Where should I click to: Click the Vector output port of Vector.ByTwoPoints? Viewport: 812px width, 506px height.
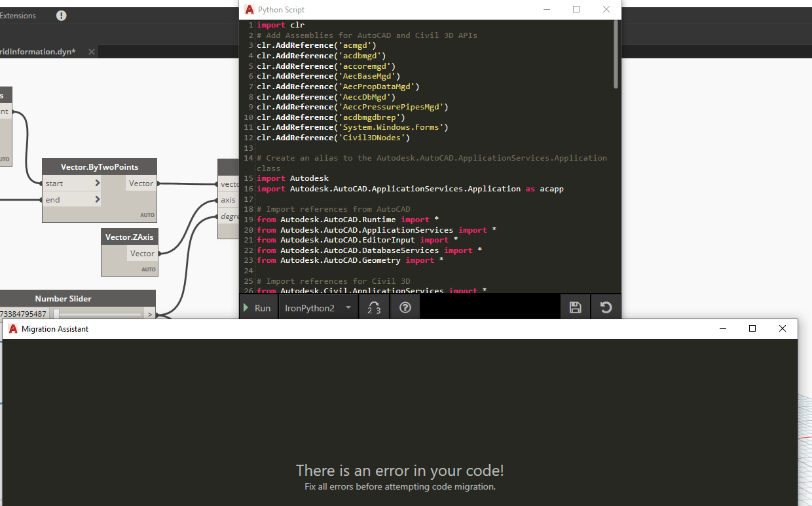tap(141, 184)
